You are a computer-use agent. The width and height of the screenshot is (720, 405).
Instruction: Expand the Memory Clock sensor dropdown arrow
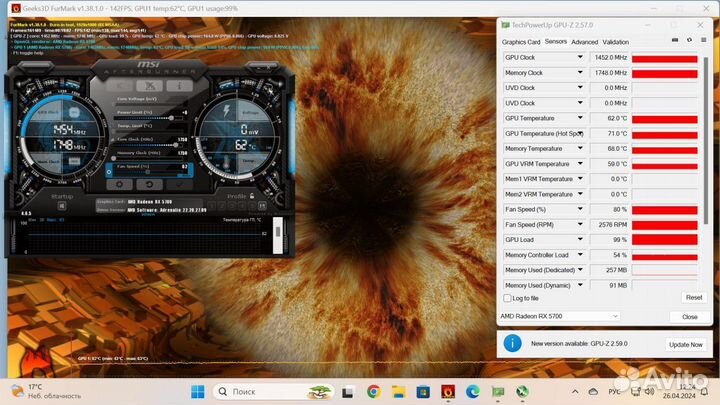click(580, 72)
